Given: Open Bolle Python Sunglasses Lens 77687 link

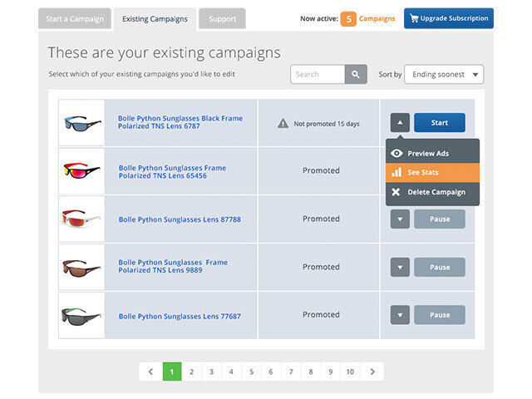Looking at the screenshot, I should [180, 316].
